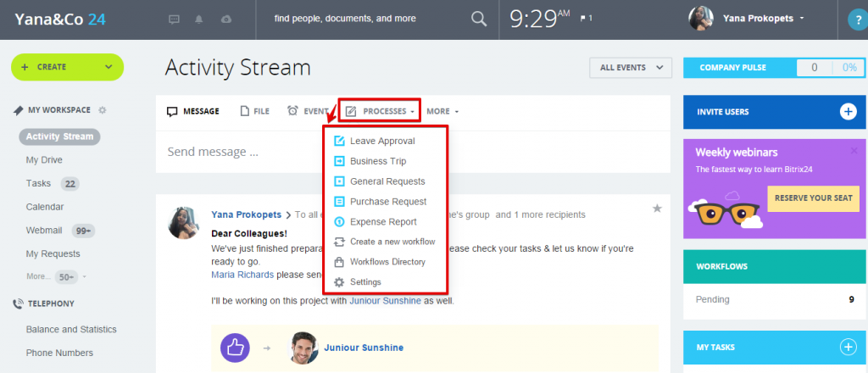Click the cloud upload icon in header
This screenshot has height=373, width=868.
pos(225,19)
